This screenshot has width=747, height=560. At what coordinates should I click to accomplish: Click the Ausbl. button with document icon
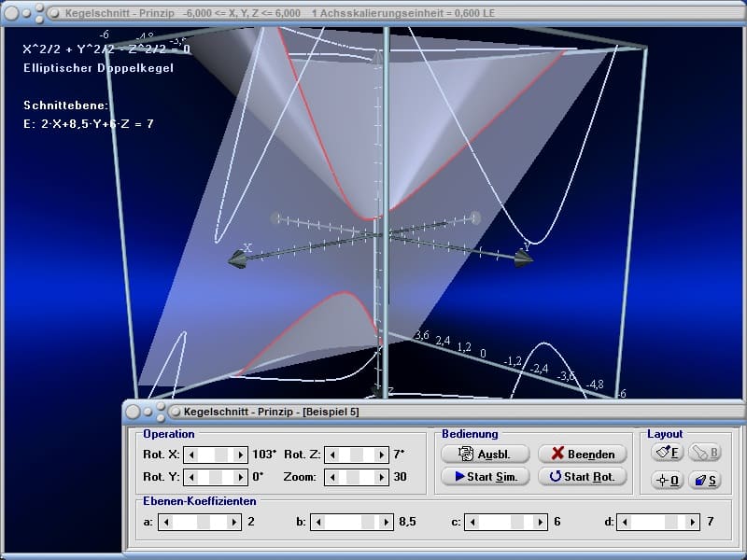485,454
